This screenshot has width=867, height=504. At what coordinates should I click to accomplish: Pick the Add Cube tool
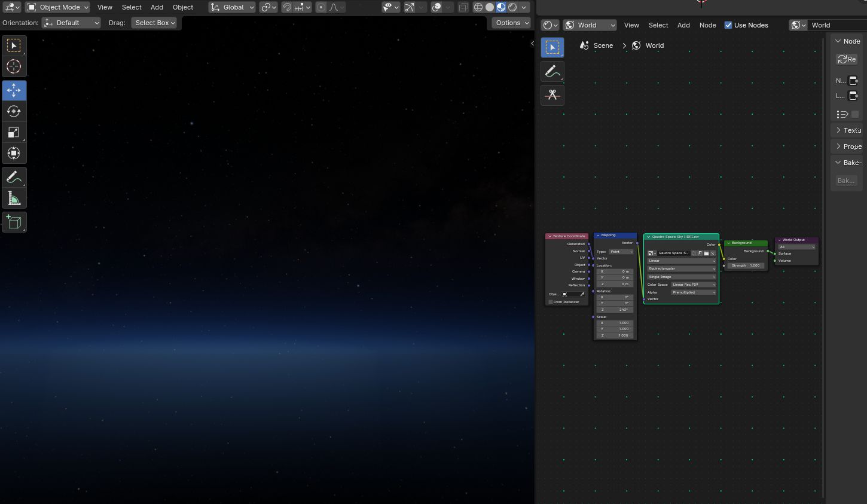click(x=14, y=222)
